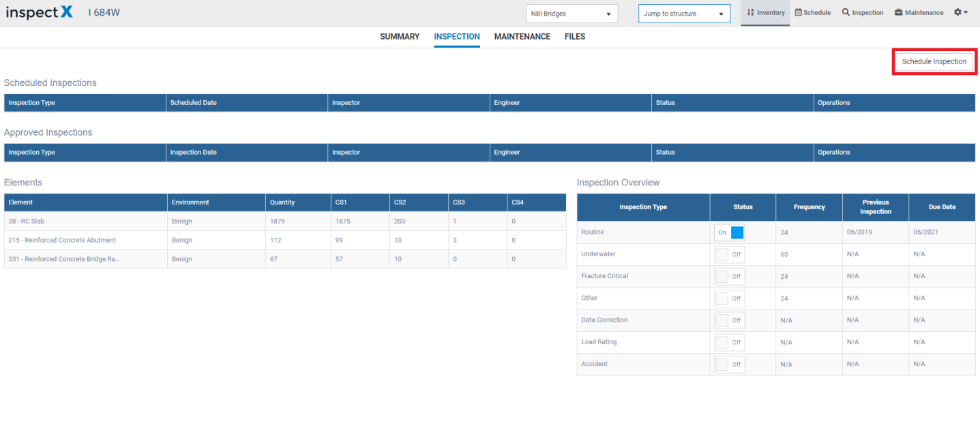Go to the Inspection search page
This screenshot has width=980, height=426.
pos(863,12)
